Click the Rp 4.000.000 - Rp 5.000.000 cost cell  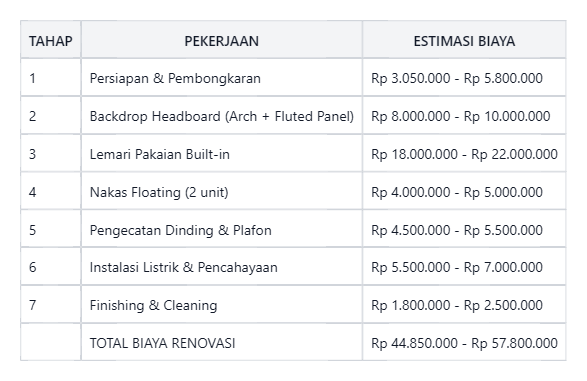464,192
